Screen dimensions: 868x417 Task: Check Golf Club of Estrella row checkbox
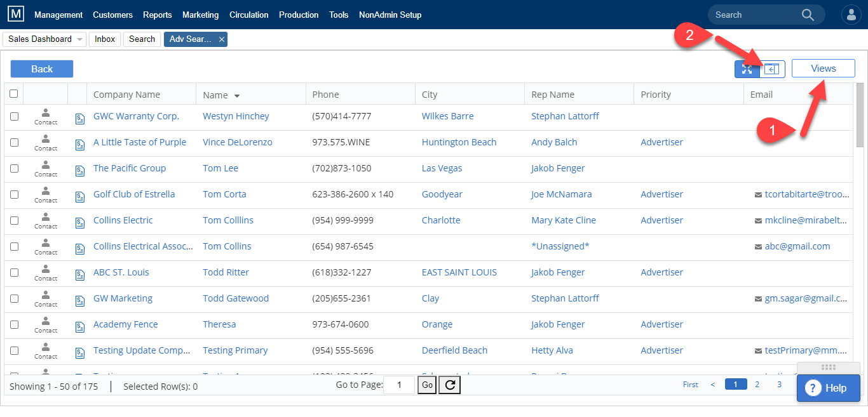tap(14, 194)
